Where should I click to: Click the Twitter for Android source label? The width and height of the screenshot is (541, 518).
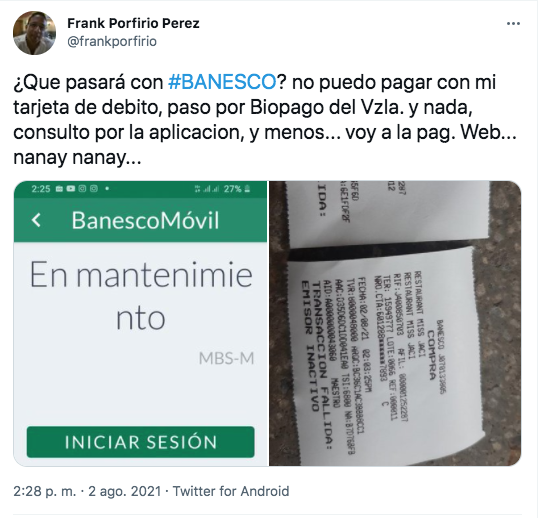(231, 491)
